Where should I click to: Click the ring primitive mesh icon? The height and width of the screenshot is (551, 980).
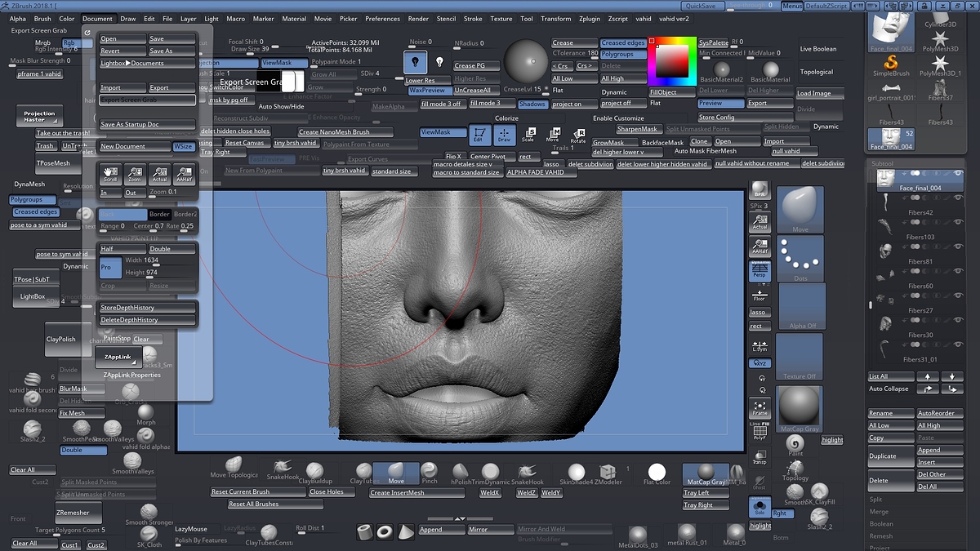point(385,531)
